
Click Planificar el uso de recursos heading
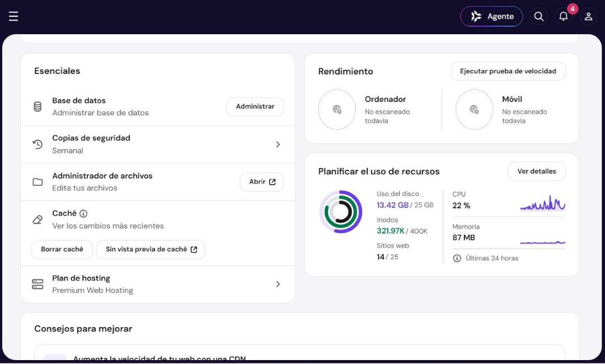[379, 171]
